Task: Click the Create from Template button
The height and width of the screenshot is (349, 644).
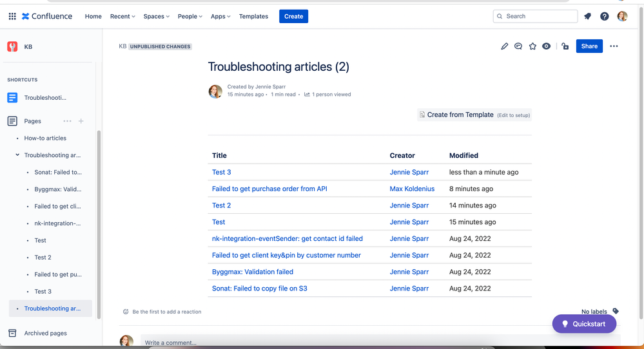Action: pyautogui.click(x=474, y=115)
